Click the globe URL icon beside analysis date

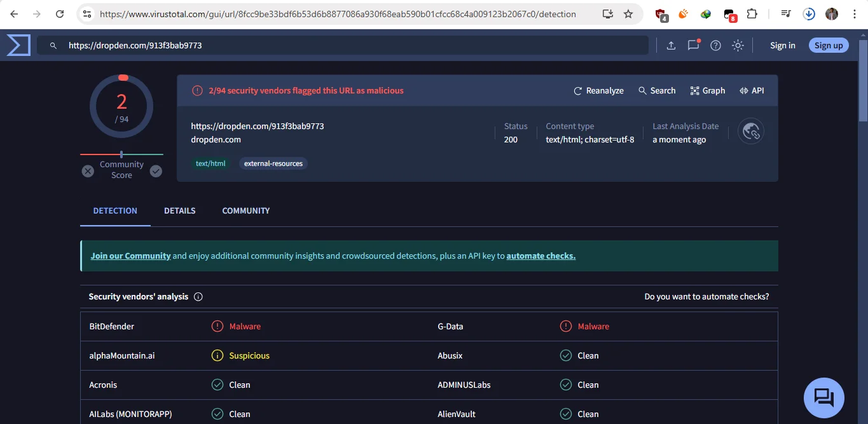pyautogui.click(x=751, y=132)
